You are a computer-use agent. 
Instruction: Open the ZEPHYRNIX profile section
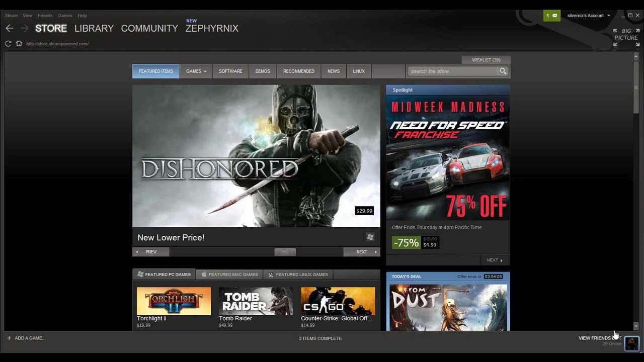[212, 29]
